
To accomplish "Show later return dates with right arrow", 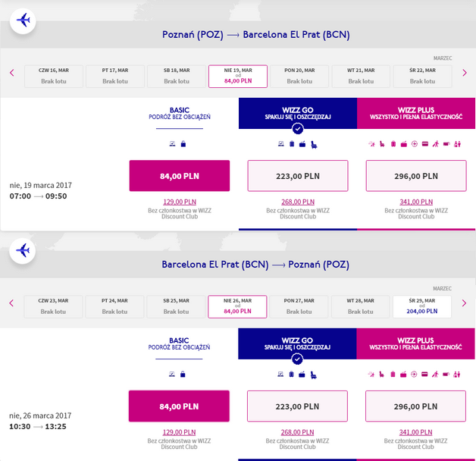I will [465, 303].
